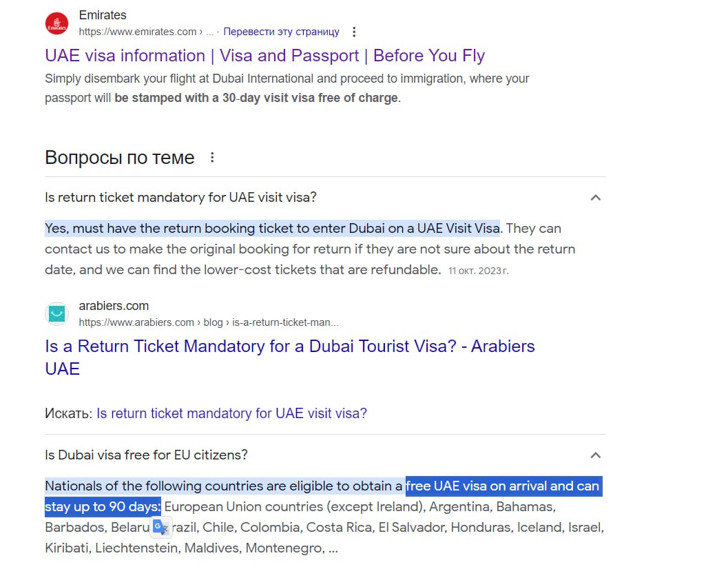The width and height of the screenshot is (728, 569).
Task: Click the Emirates logo favicon
Action: (x=56, y=23)
